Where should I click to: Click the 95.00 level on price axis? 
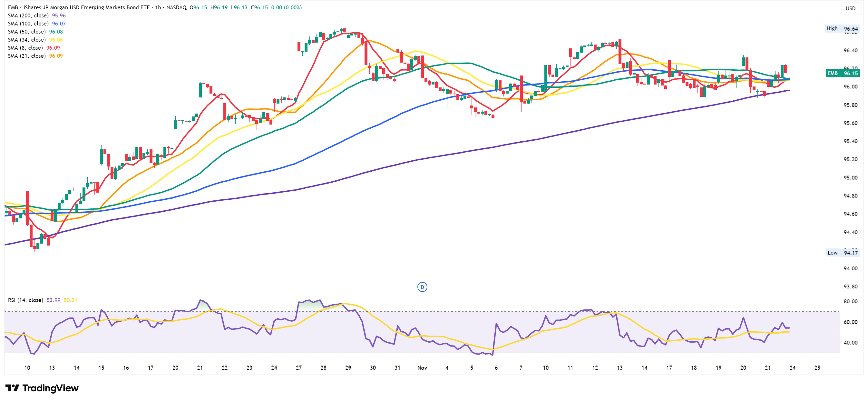(x=850, y=178)
